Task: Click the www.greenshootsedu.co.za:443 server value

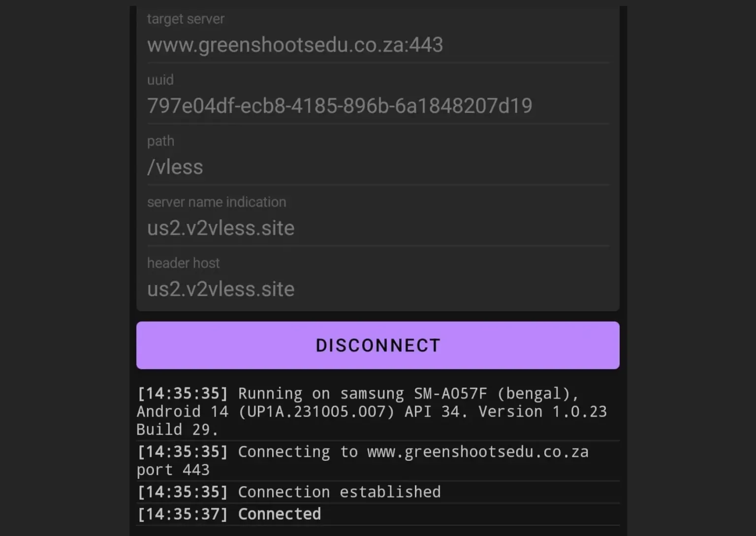Action: coord(295,45)
